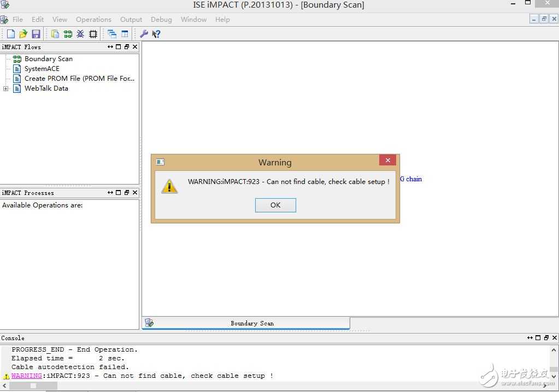This screenshot has width=559, height=392.
Task: Click the Warning dialog title bar icon
Action: pos(160,162)
